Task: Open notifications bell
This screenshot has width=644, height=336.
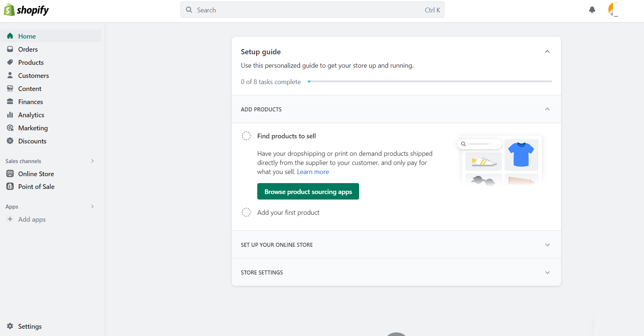Action: pos(592,10)
